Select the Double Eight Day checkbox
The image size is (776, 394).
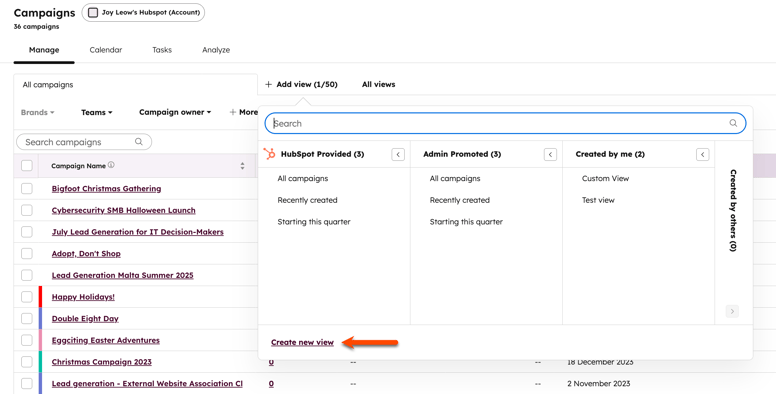[x=27, y=319]
